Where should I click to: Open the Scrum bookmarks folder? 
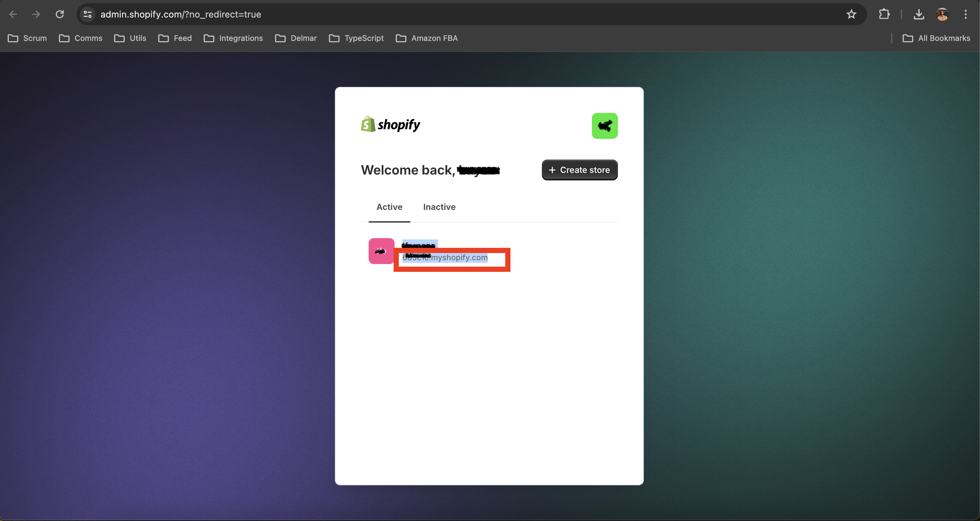(x=27, y=38)
